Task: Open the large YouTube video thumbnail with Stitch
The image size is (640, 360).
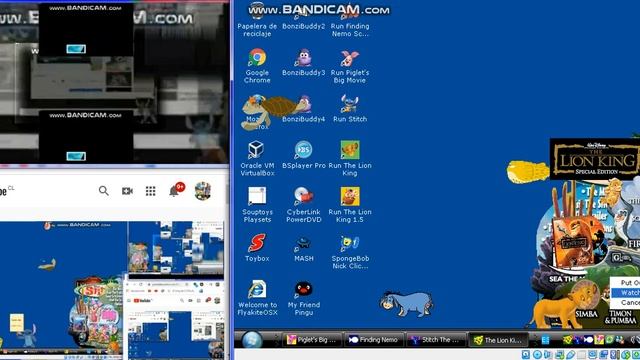Action: (62, 289)
